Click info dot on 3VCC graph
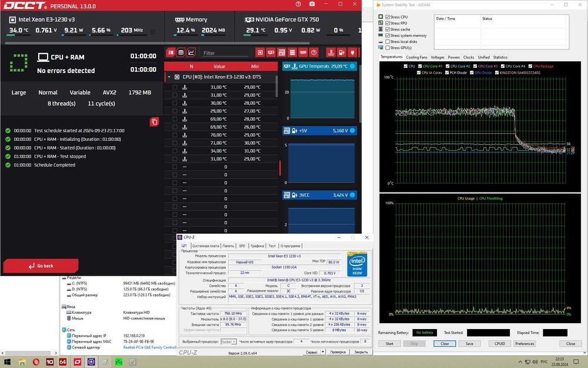This screenshot has width=588, height=368. coord(352,195)
